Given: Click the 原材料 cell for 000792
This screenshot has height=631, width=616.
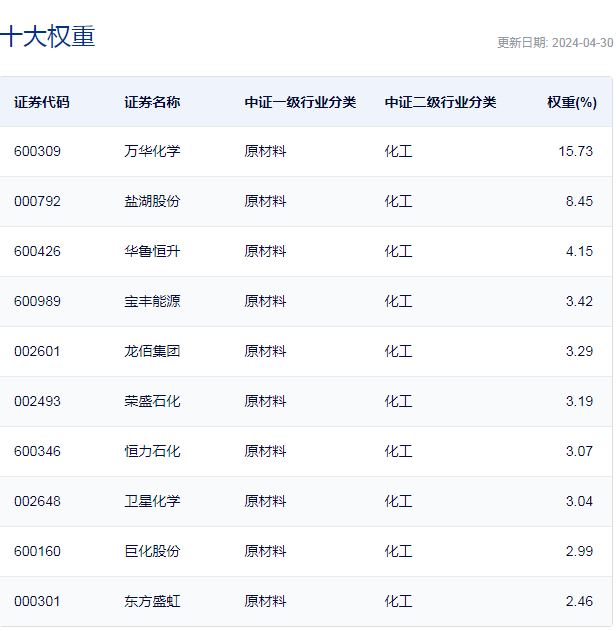Looking at the screenshot, I should pyautogui.click(x=265, y=201).
